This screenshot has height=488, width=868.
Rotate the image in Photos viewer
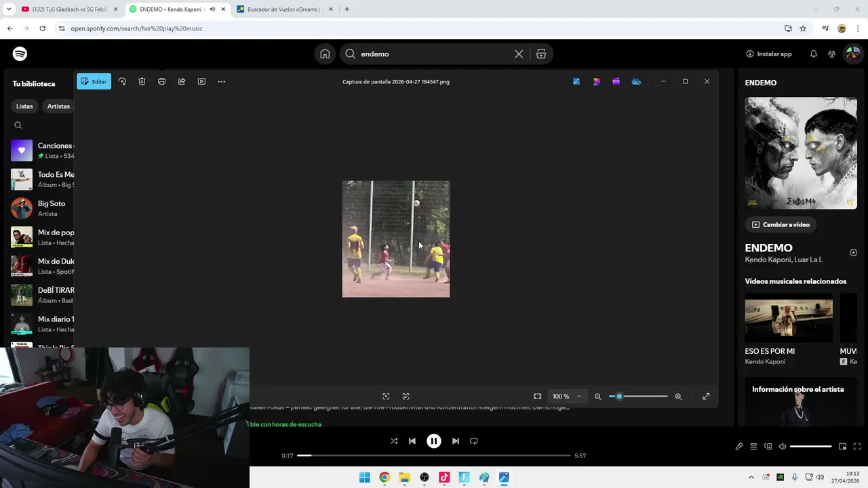[x=122, y=81]
